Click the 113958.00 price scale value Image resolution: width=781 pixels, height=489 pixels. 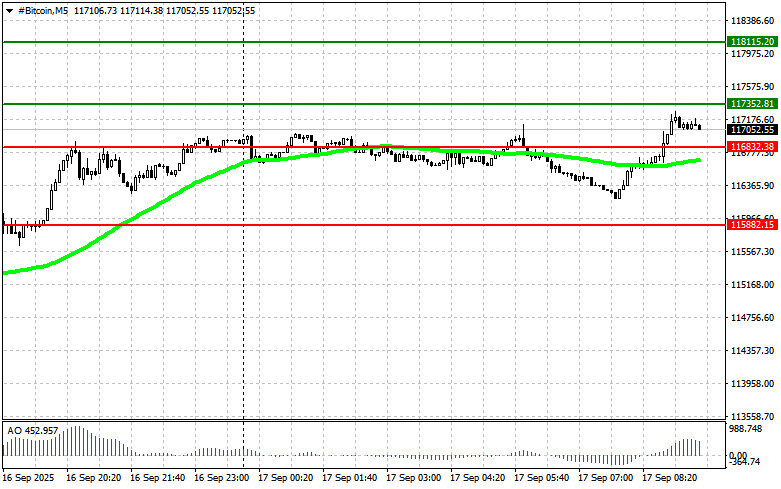753,383
